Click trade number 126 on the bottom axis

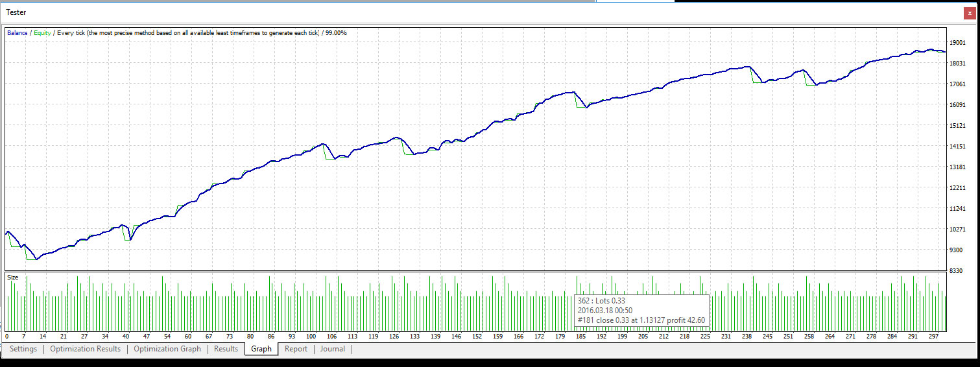394,337
